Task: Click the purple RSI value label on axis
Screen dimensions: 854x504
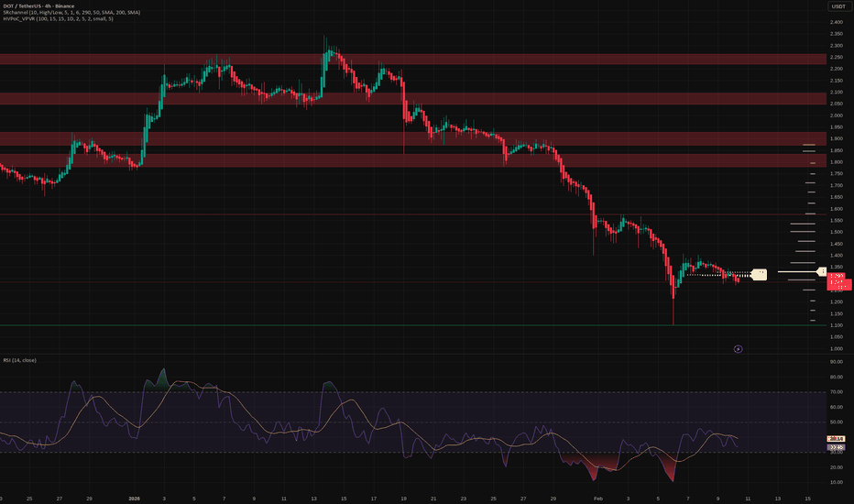Action: [836, 447]
